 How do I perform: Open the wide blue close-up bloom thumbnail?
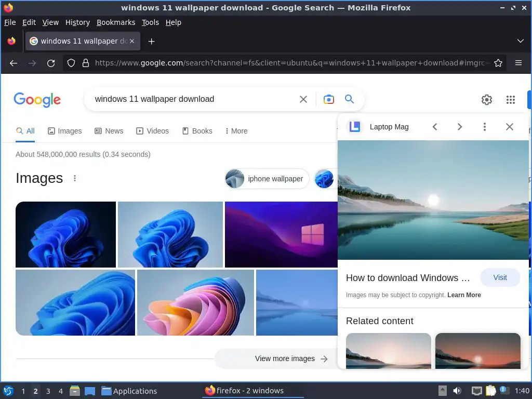click(x=75, y=303)
